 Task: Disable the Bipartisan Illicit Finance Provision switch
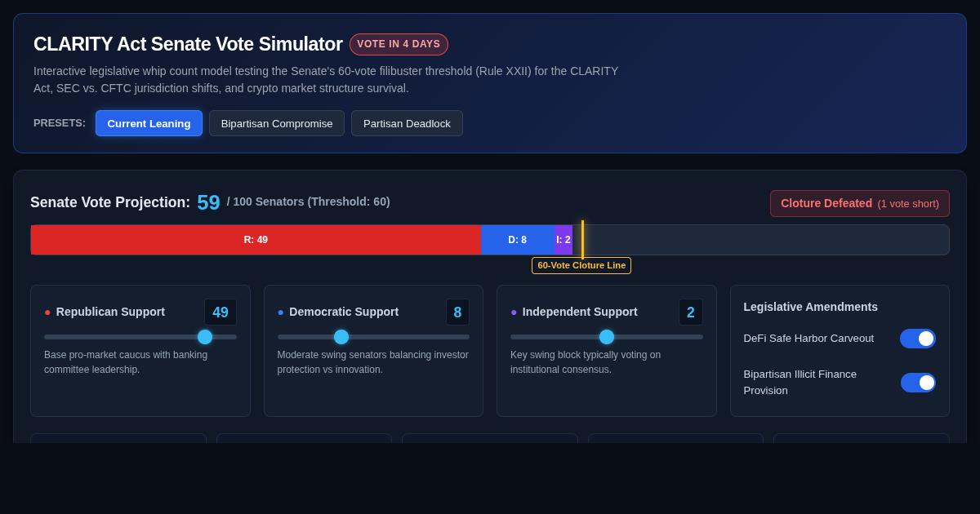pos(918,383)
